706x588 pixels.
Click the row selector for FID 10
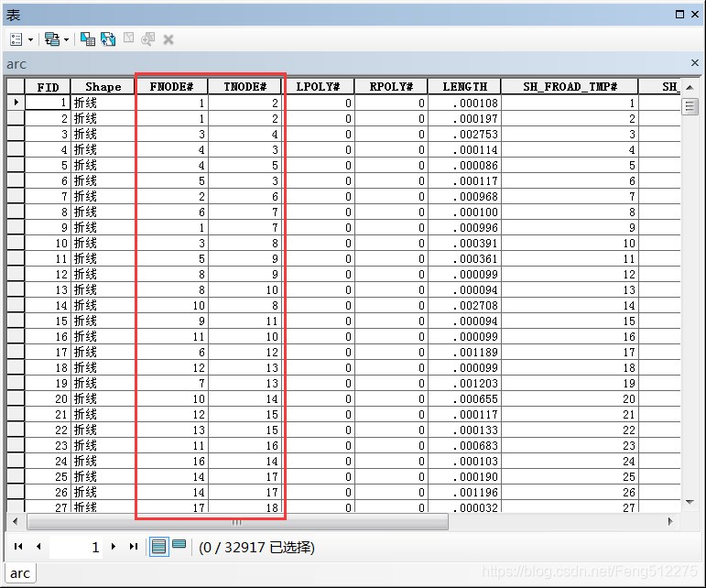tap(16, 243)
